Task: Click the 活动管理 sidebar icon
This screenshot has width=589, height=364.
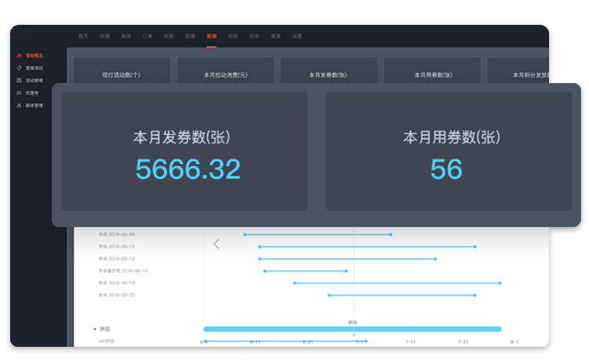Action: (x=19, y=80)
